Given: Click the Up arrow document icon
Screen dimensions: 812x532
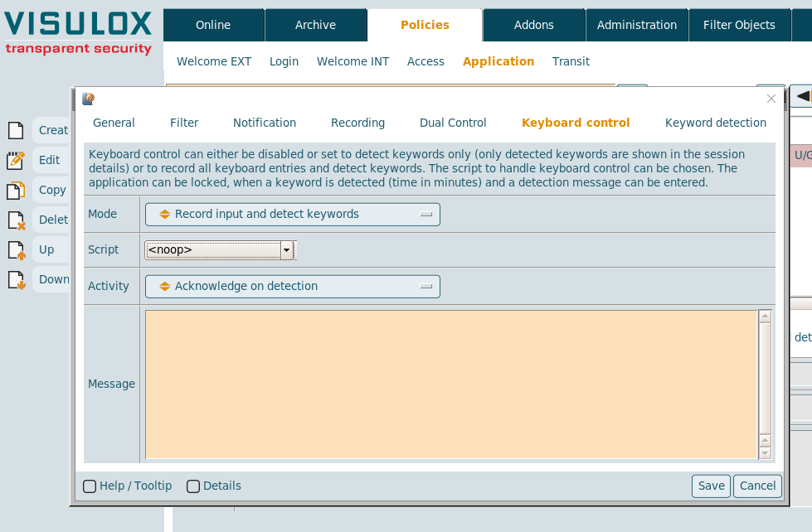Looking at the screenshot, I should point(16,250).
